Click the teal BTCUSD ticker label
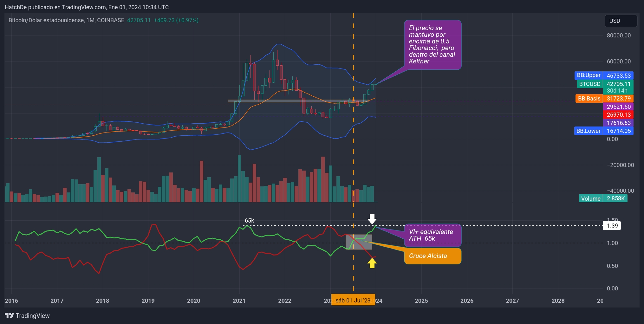This screenshot has width=644, height=324. tap(590, 84)
